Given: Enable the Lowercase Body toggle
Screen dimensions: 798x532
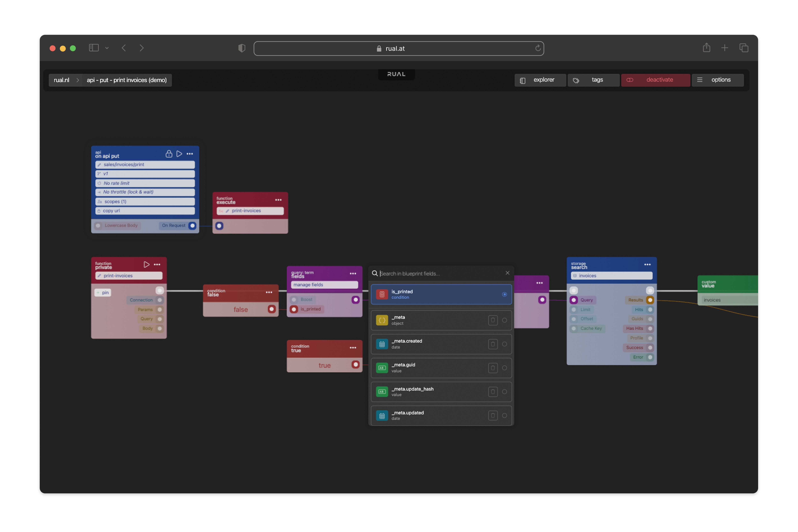Looking at the screenshot, I should pos(98,225).
